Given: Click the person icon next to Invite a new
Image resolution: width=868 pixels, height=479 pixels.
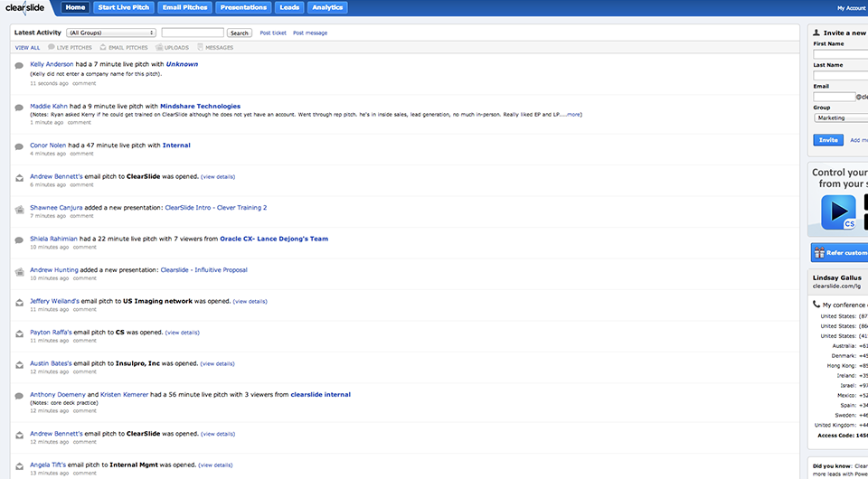Looking at the screenshot, I should [816, 33].
